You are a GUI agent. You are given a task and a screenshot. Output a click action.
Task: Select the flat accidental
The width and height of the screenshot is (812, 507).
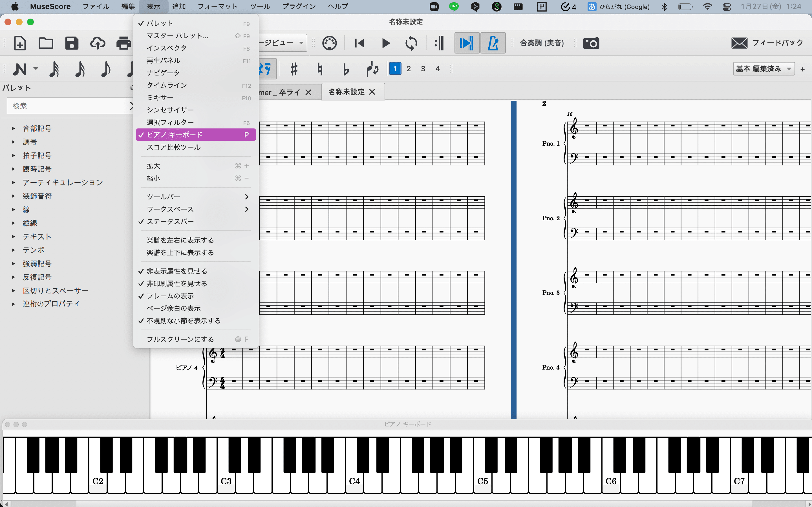(346, 69)
